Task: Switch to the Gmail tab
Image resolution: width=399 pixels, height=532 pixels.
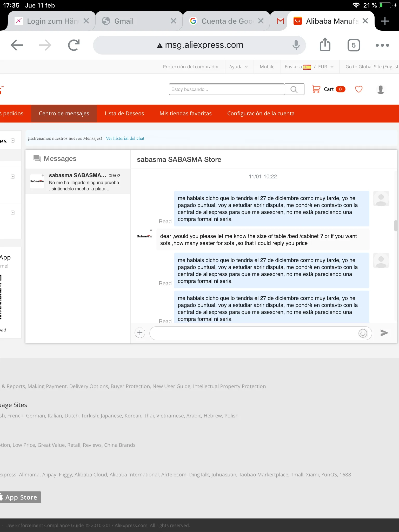Action: click(139, 21)
